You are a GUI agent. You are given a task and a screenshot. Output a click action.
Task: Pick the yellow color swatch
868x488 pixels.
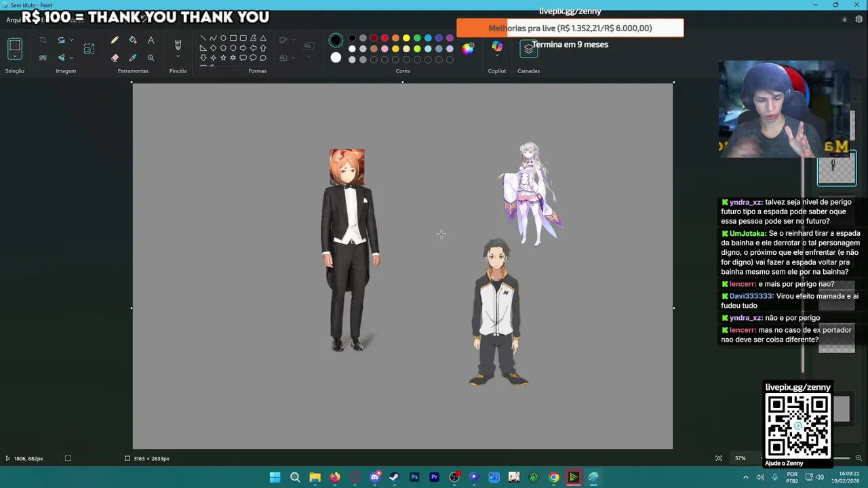coord(406,38)
